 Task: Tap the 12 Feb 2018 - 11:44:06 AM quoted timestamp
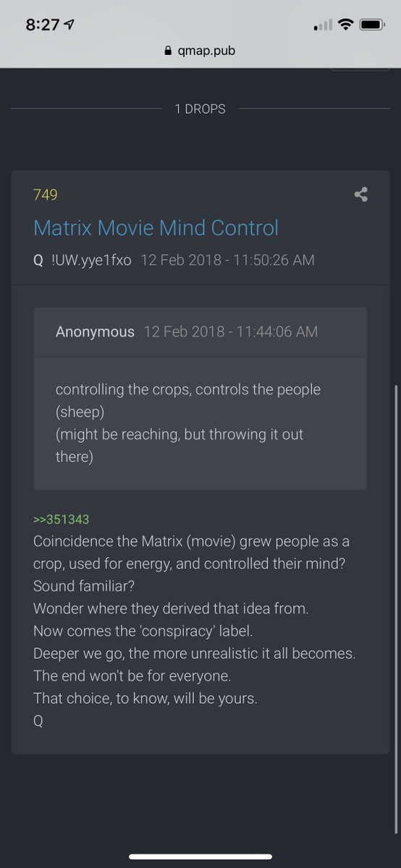pos(230,331)
